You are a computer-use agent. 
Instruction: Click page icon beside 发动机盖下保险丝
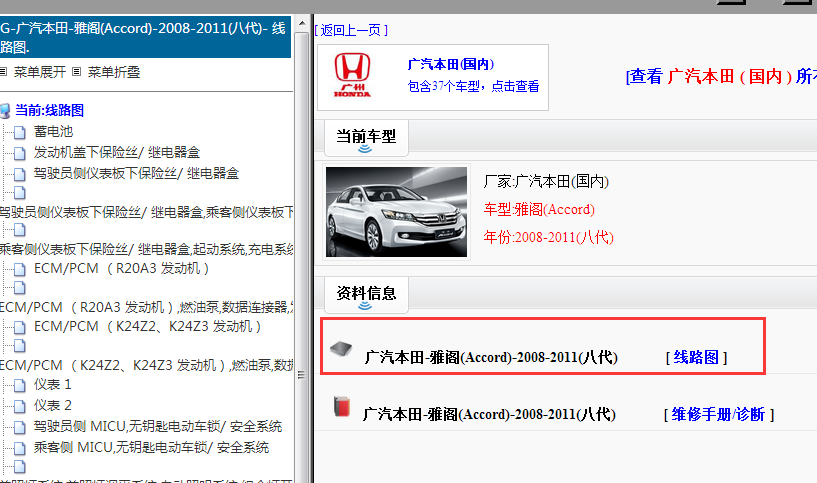click(20, 153)
